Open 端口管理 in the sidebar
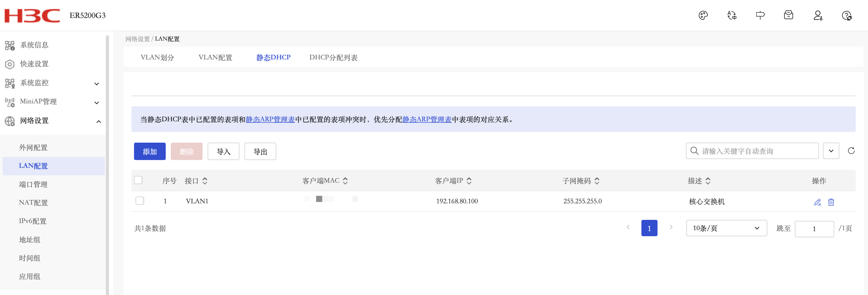 (x=33, y=184)
